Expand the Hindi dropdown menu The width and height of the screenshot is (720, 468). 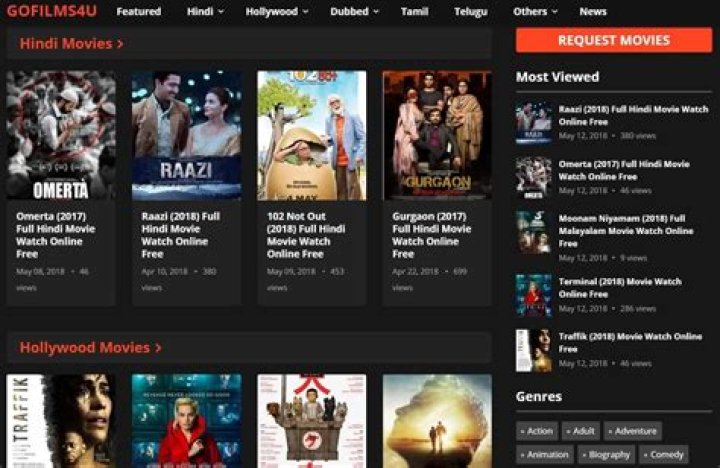(x=205, y=12)
